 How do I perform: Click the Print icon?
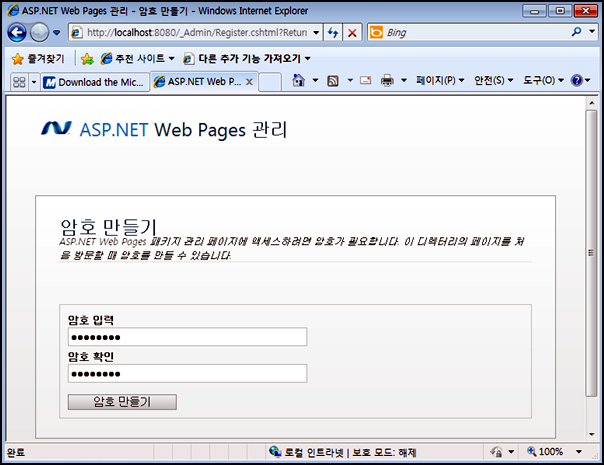click(x=387, y=81)
